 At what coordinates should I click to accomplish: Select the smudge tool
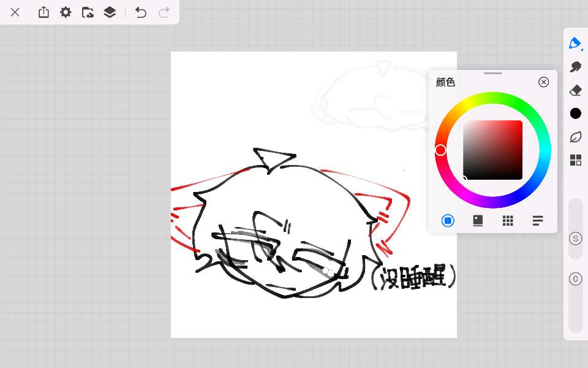(x=575, y=66)
